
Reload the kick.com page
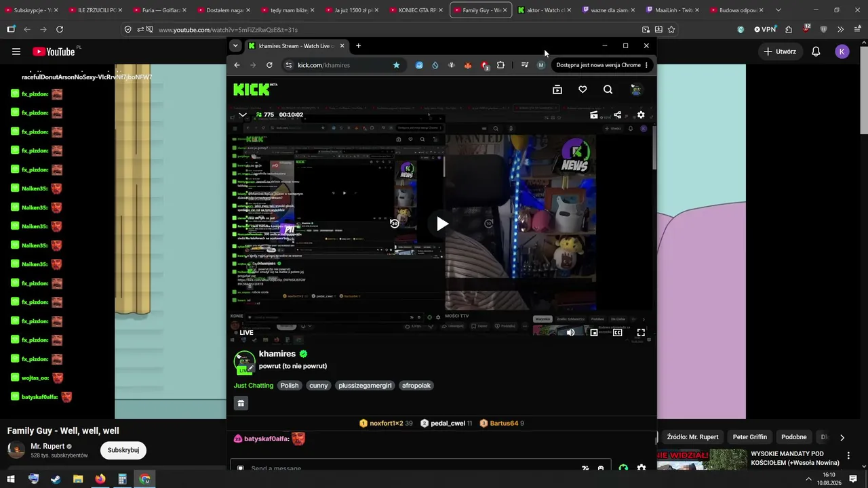click(269, 65)
